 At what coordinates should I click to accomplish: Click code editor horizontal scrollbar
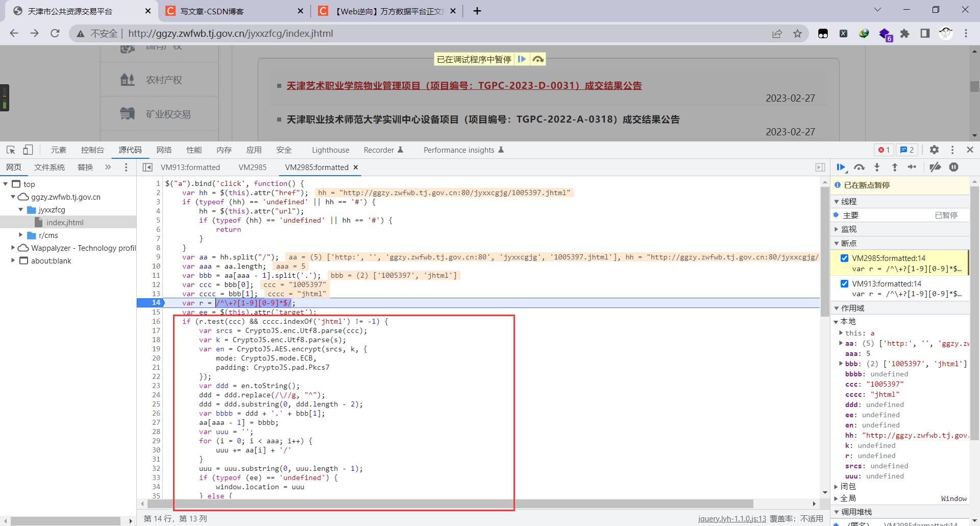450,504
